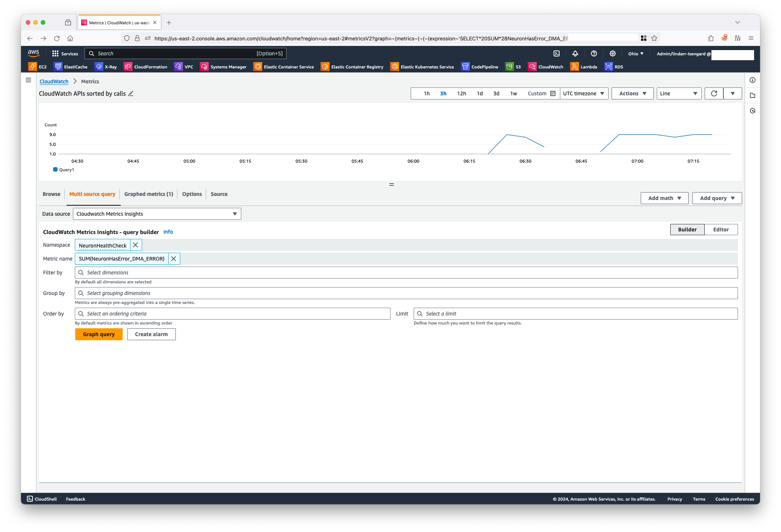Image resolution: width=781 pixels, height=532 pixels.
Task: Select the Builder mode toggle
Action: pos(687,230)
